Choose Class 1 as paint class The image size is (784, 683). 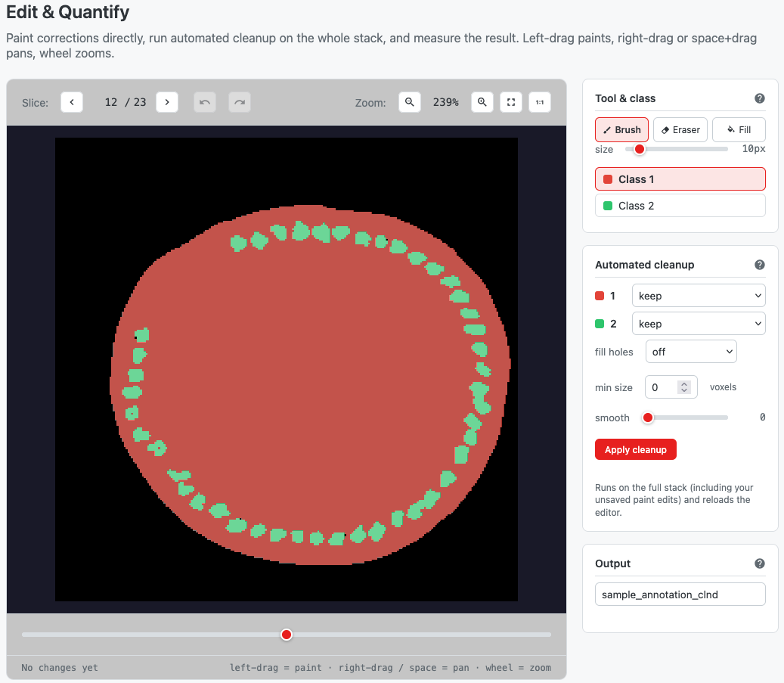click(680, 179)
